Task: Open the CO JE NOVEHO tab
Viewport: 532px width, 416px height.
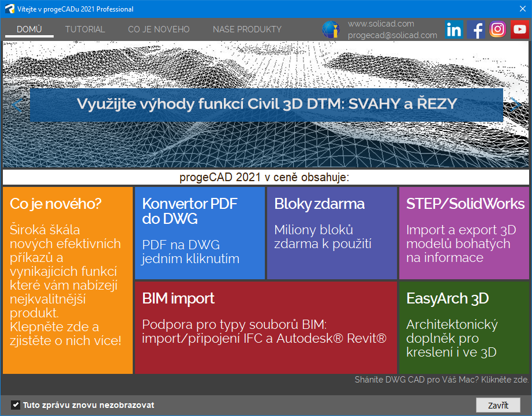Action: point(159,29)
